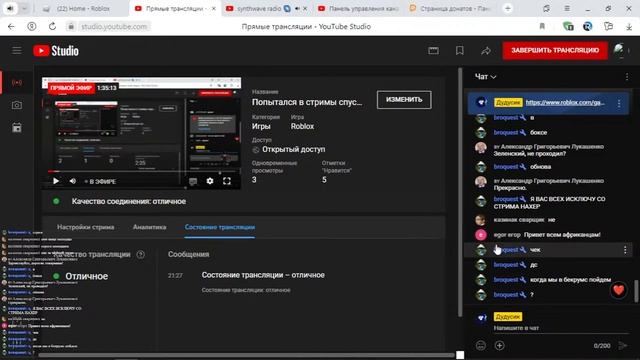
Task: Click the plus icon below chat input
Action: coord(499,345)
